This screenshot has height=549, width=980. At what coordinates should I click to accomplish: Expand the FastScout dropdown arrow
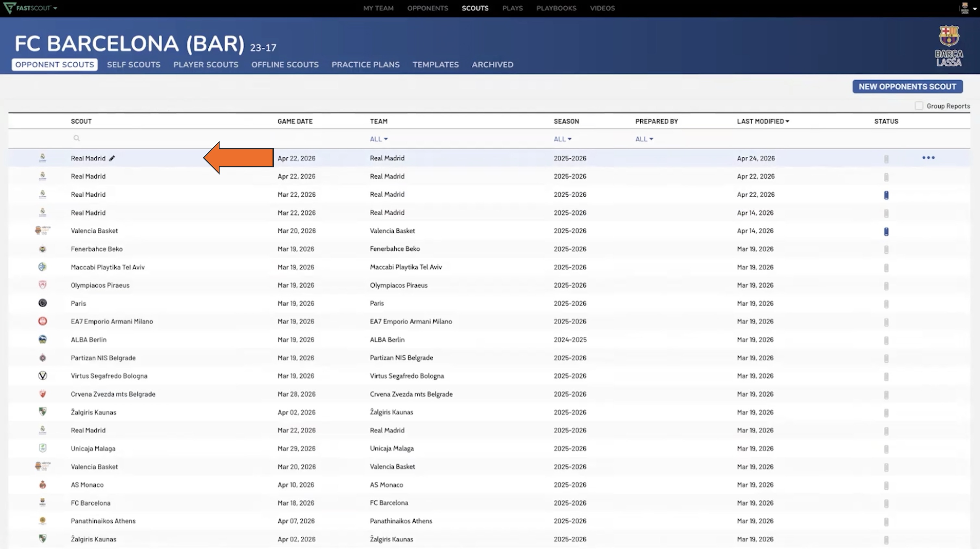55,8
